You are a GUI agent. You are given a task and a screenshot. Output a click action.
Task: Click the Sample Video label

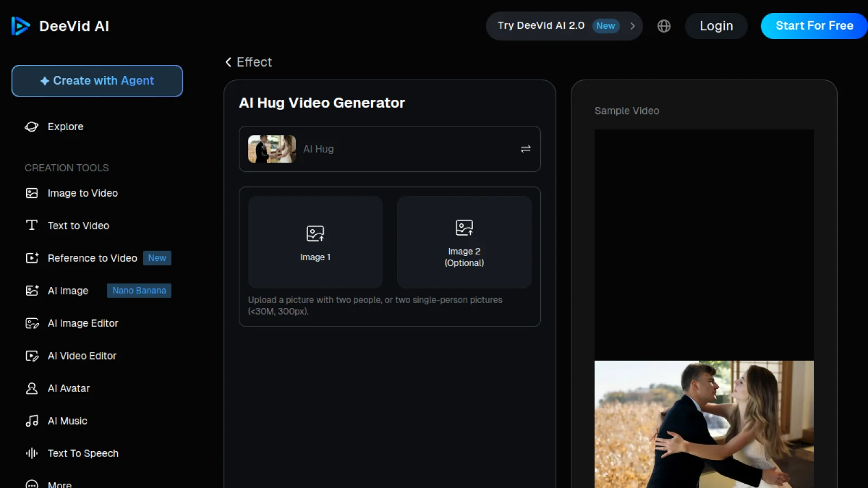click(627, 111)
